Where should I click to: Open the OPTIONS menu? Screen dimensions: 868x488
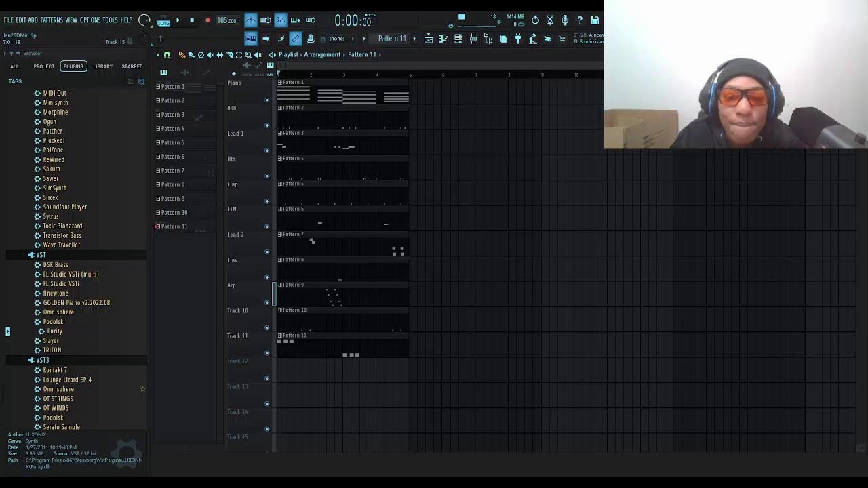coord(90,20)
